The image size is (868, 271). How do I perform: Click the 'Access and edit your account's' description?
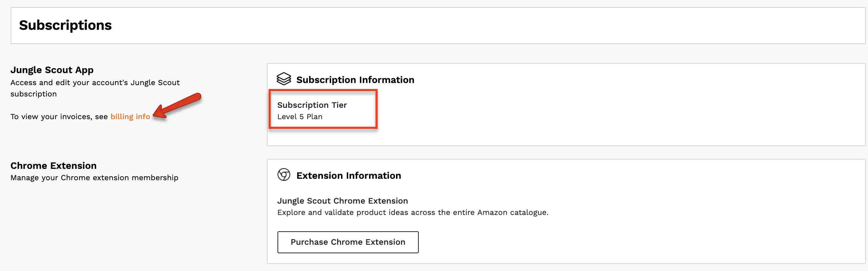click(x=95, y=83)
